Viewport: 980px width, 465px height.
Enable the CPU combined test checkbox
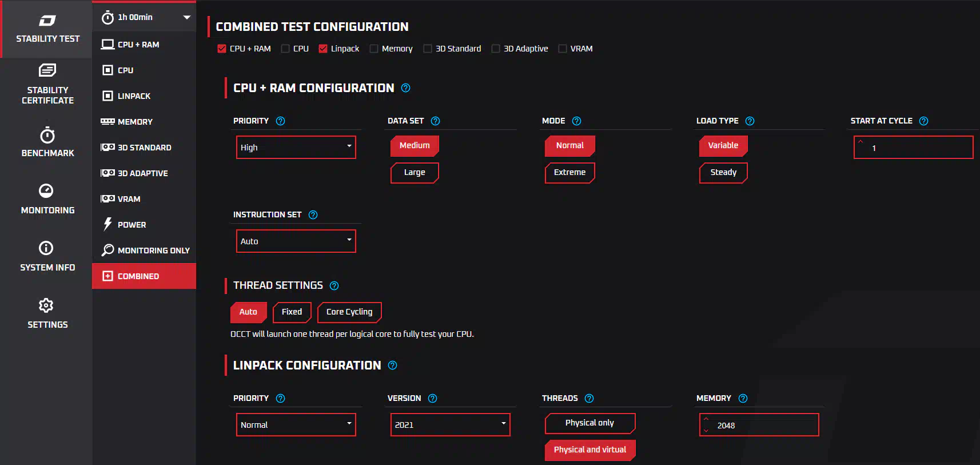tap(285, 49)
